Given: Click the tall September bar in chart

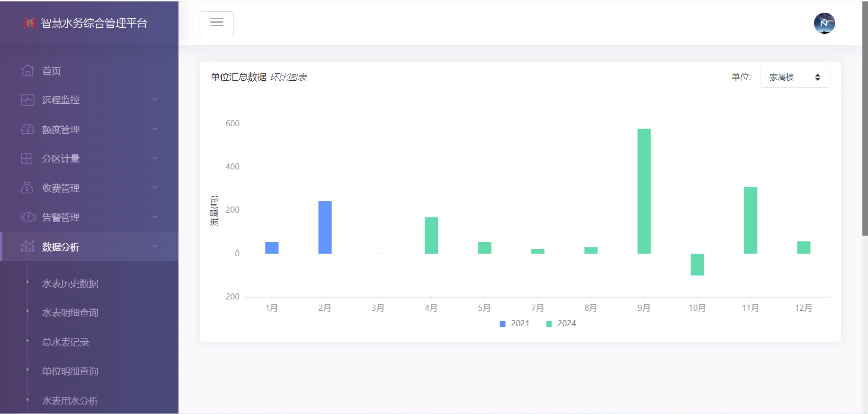Looking at the screenshot, I should [x=644, y=191].
